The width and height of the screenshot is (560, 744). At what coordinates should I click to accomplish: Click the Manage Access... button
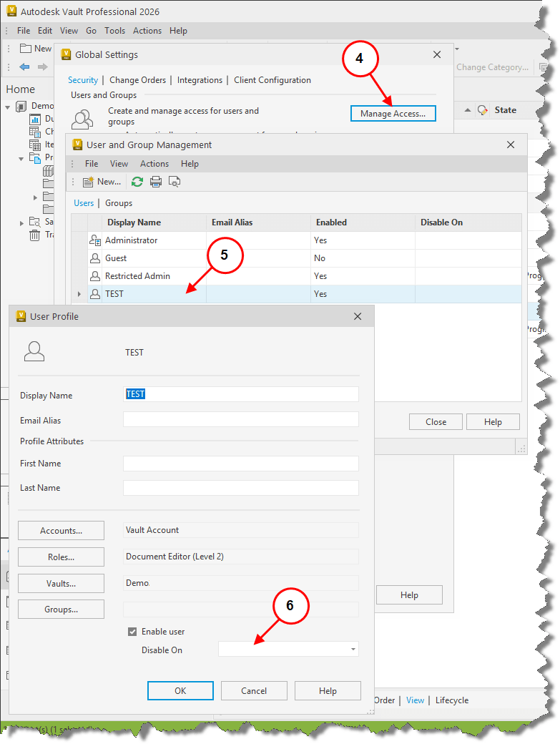(x=393, y=114)
